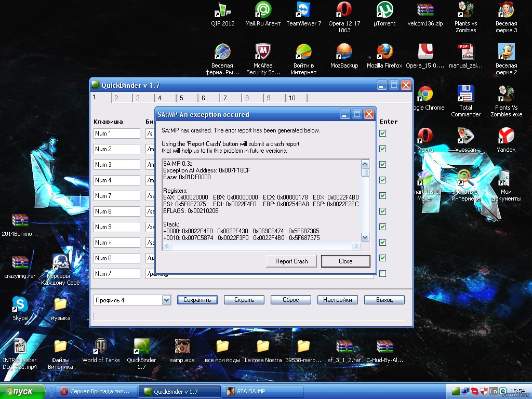Click the QuickBinder v 1.7 taskbar button

click(x=179, y=392)
